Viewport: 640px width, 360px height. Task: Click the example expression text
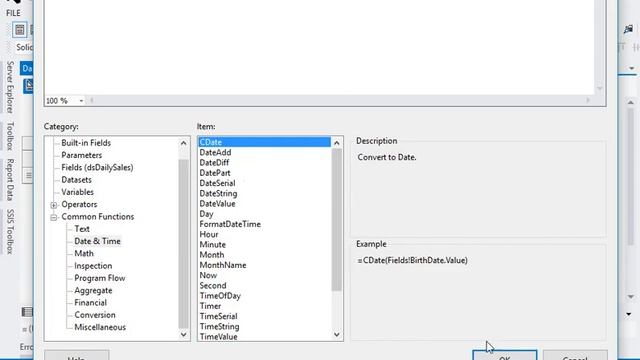[x=413, y=260]
